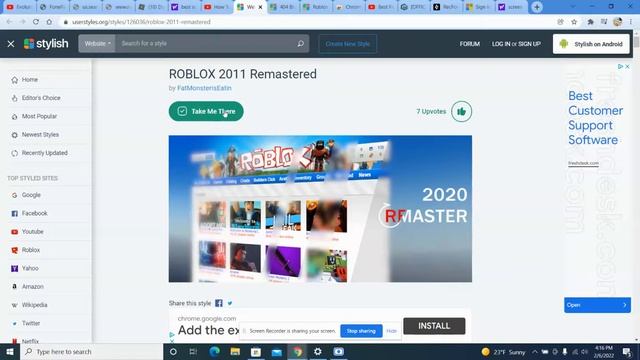Screen dimensions: 640x360
Task: Select Google in Top Styled Sites
Action: (31, 195)
